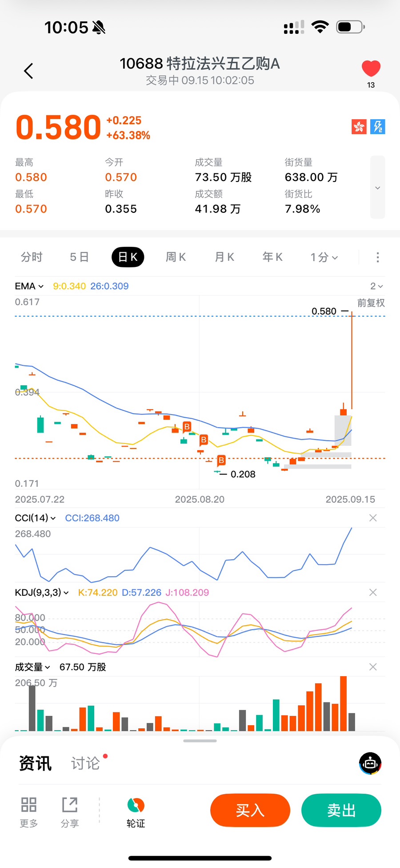Select the 讨论 discussion tab
This screenshot has width=400, height=868.
pos(86,763)
